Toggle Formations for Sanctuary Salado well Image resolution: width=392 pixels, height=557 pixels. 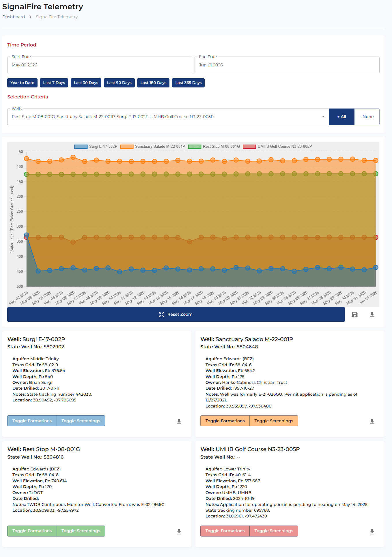point(225,421)
